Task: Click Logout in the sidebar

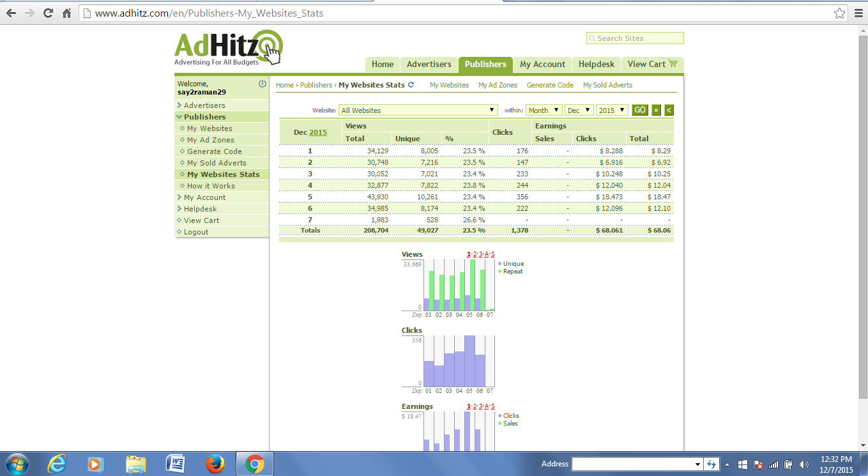Action: pyautogui.click(x=196, y=232)
